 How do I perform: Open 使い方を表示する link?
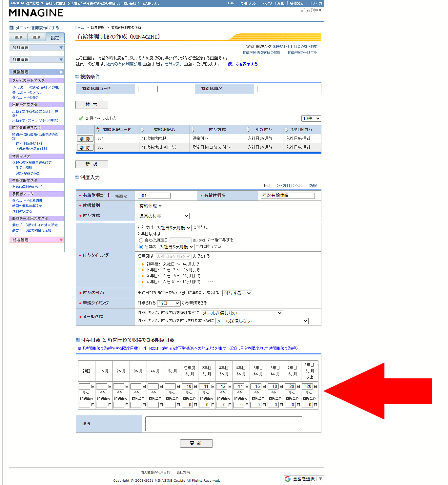pos(243,64)
